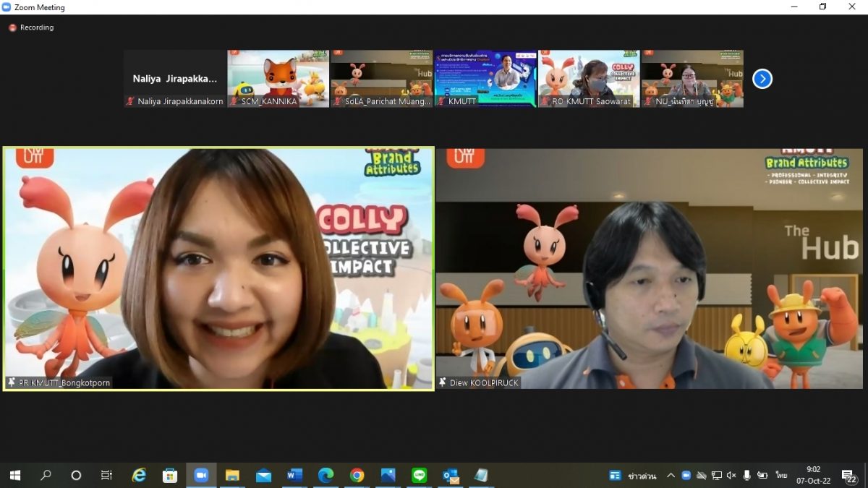Switch the Thai input language indicator

782,476
